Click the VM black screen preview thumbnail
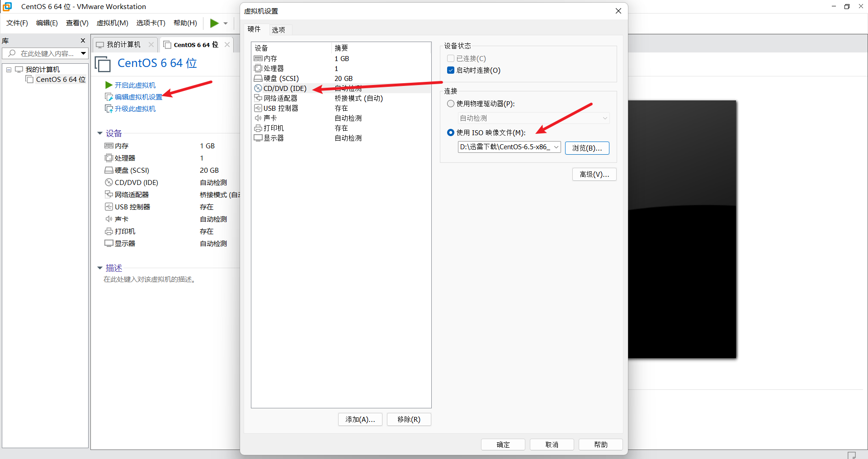868x459 pixels. pyautogui.click(x=682, y=229)
